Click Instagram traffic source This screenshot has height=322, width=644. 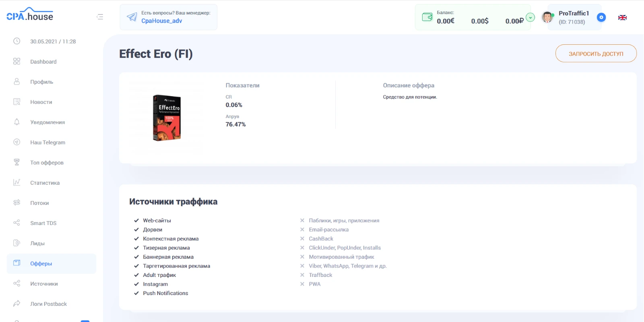click(x=155, y=284)
